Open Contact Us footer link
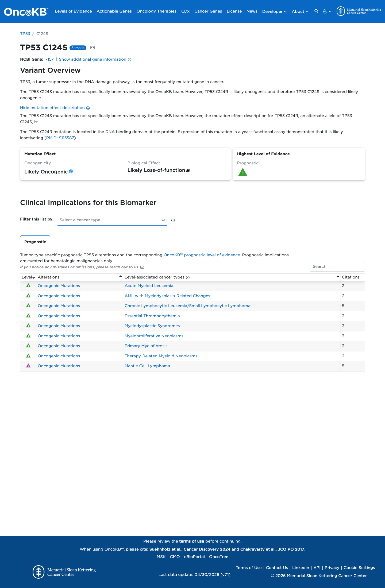 [x=277, y=568]
